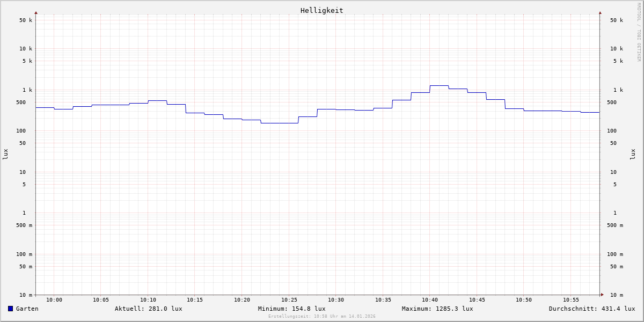Pick the 10:55 time axis label
This screenshot has width=644, height=322.
[x=571, y=300]
